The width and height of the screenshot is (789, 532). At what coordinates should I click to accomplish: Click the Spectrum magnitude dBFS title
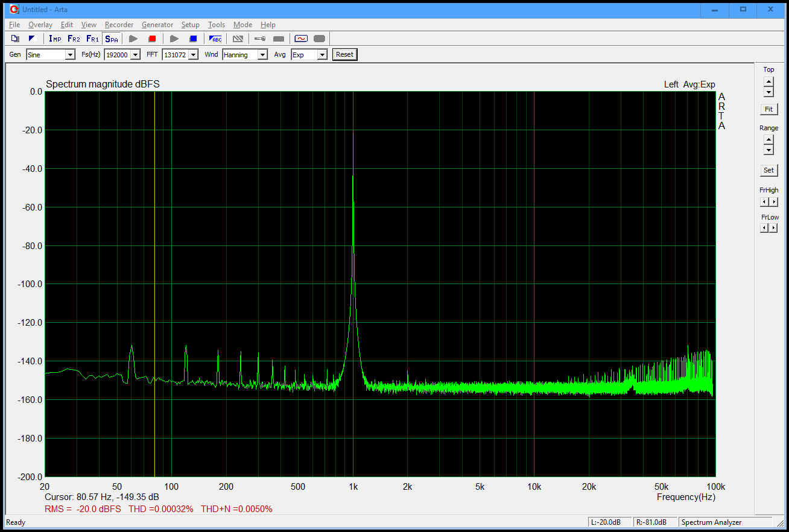pyautogui.click(x=103, y=84)
